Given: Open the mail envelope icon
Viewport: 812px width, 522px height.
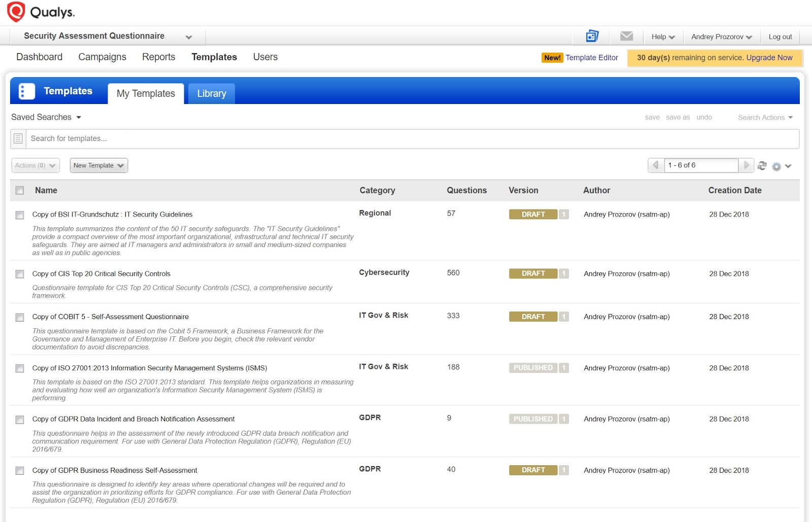Looking at the screenshot, I should (627, 36).
